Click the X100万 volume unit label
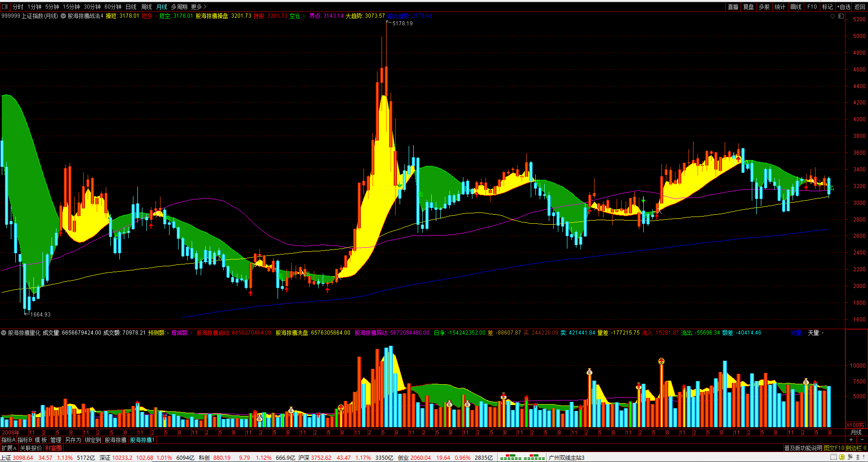The height and width of the screenshot is (462, 868). tap(855, 425)
